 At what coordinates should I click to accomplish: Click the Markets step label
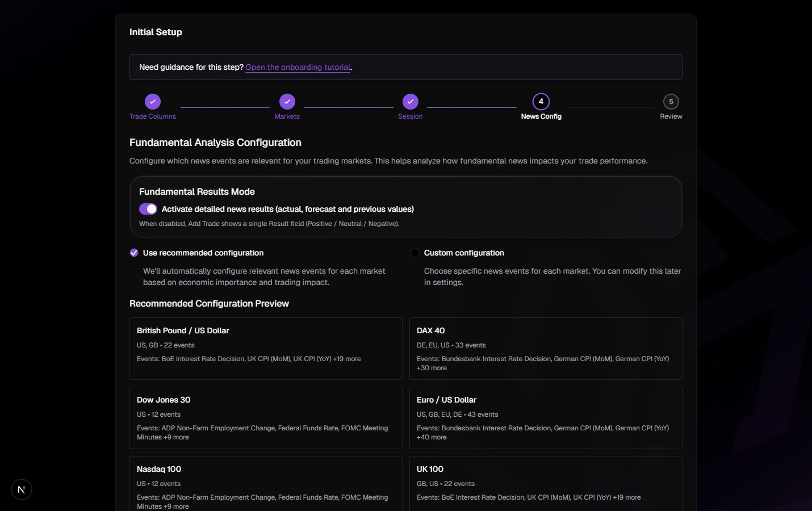(x=287, y=116)
